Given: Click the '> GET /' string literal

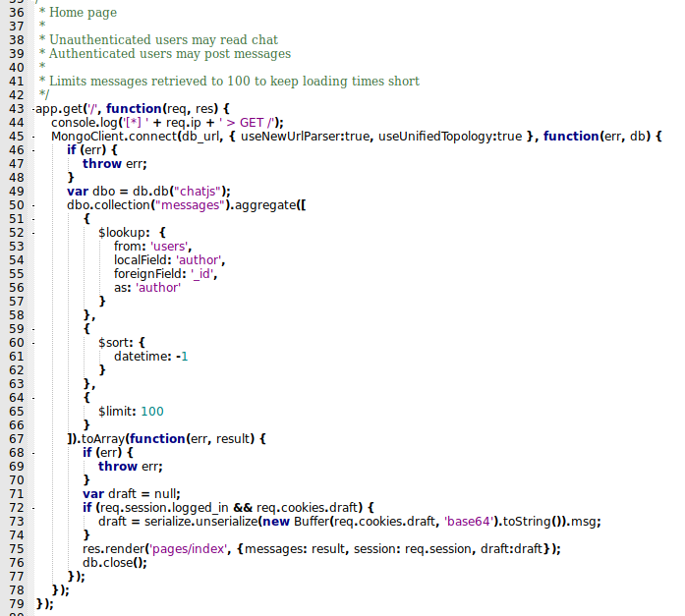Looking at the screenshot, I should click(x=248, y=123).
